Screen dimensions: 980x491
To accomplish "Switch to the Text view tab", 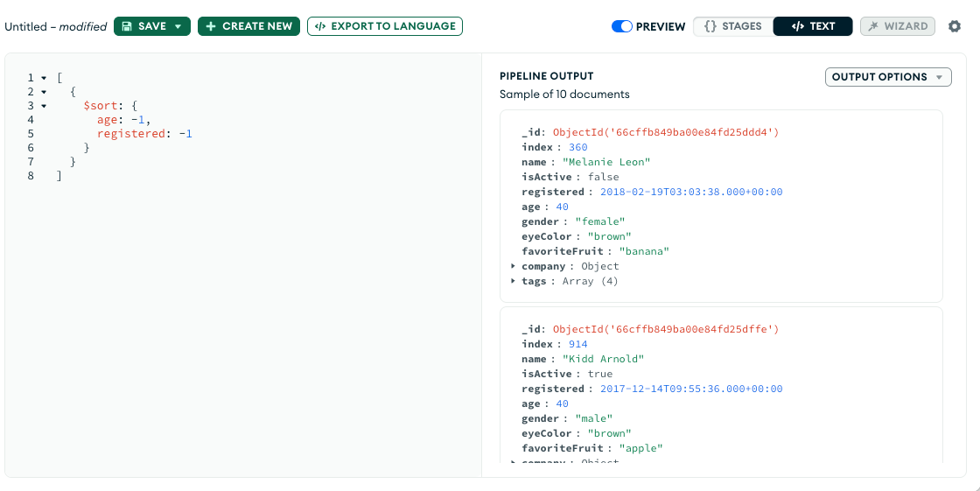I will [813, 26].
